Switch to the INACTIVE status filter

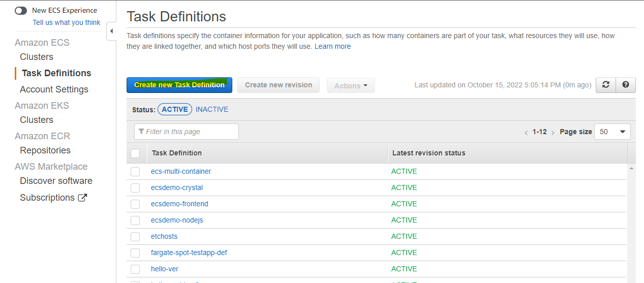(212, 109)
